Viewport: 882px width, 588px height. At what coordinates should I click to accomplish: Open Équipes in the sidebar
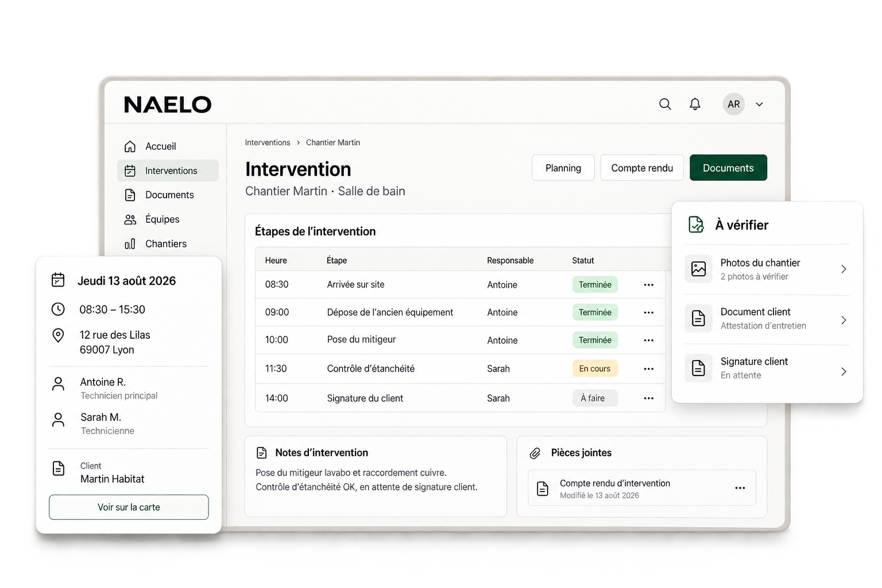[168, 219]
